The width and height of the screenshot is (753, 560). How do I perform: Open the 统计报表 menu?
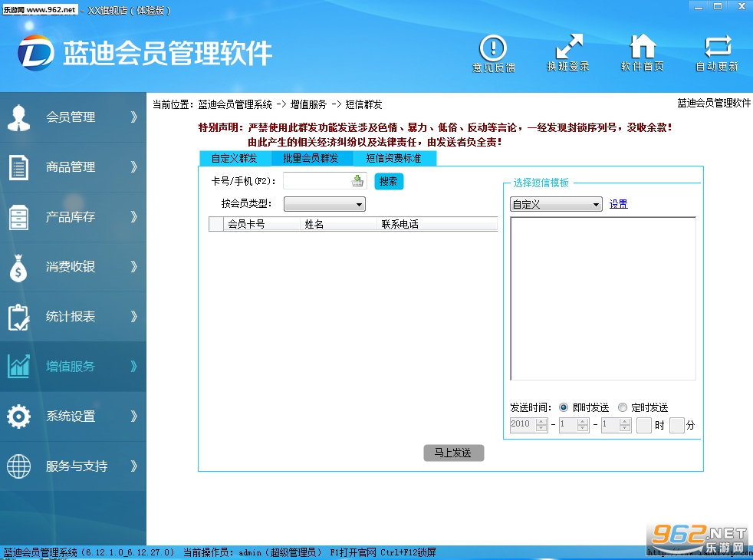pyautogui.click(x=73, y=317)
